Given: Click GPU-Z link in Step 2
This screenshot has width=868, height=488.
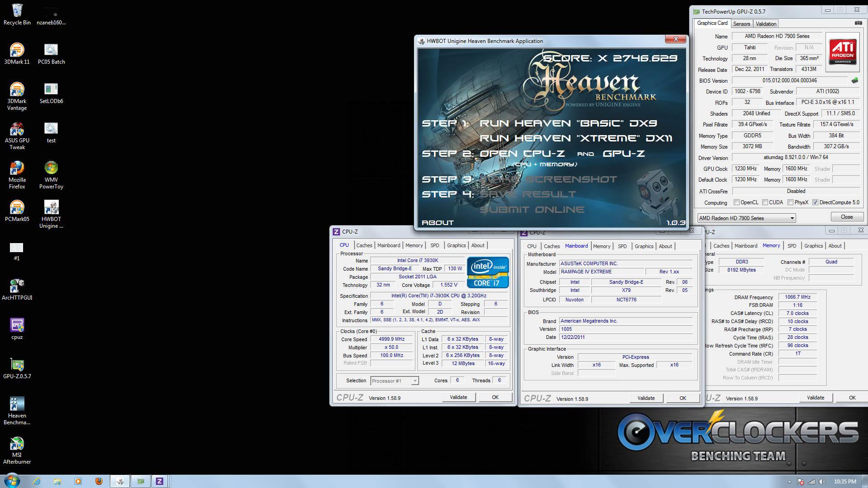Looking at the screenshot, I should pos(624,153).
